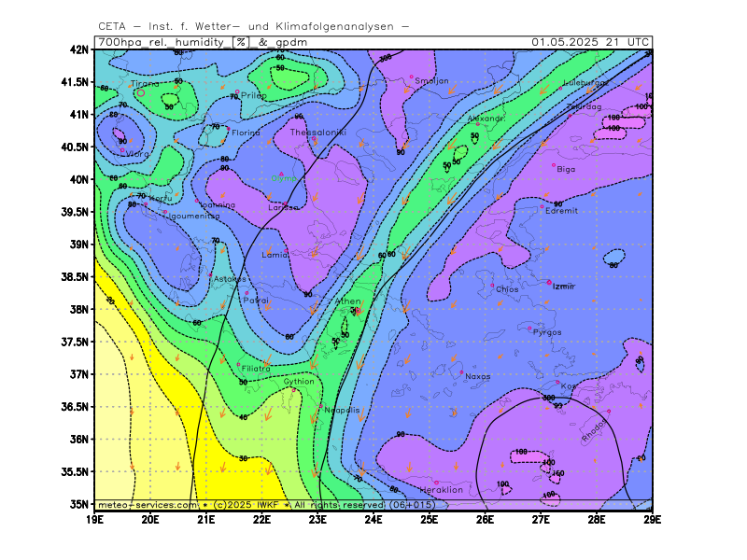Click the Athen city label
This screenshot has height=560, width=747.
coord(347,301)
